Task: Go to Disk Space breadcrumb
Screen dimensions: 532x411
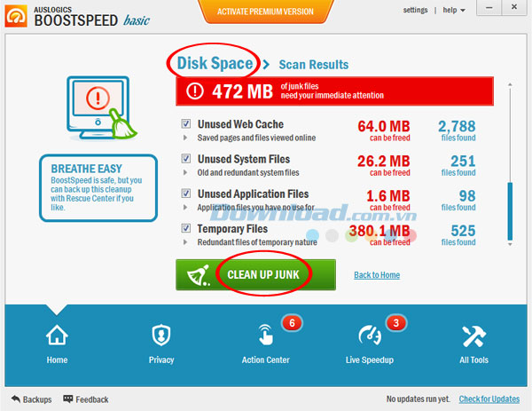Action: [215, 63]
